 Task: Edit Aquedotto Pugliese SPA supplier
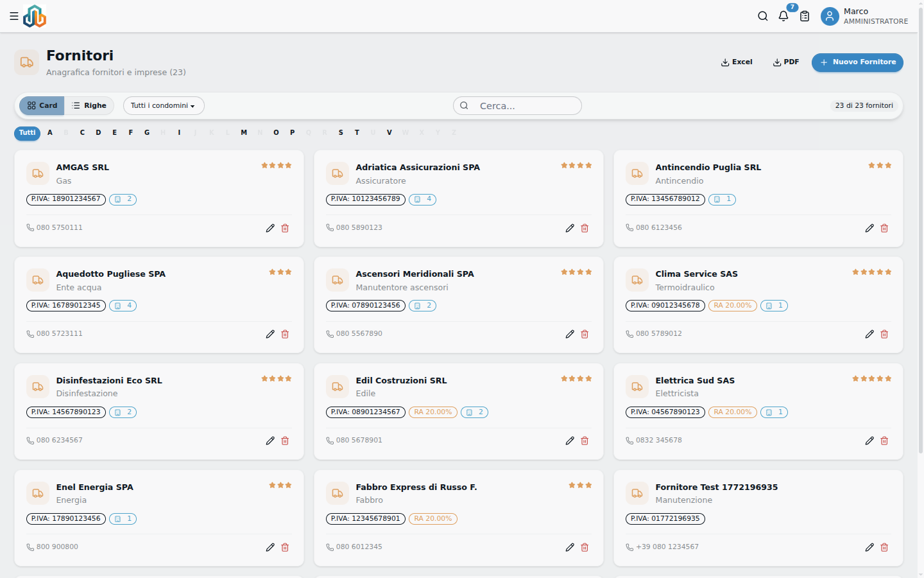click(x=270, y=334)
